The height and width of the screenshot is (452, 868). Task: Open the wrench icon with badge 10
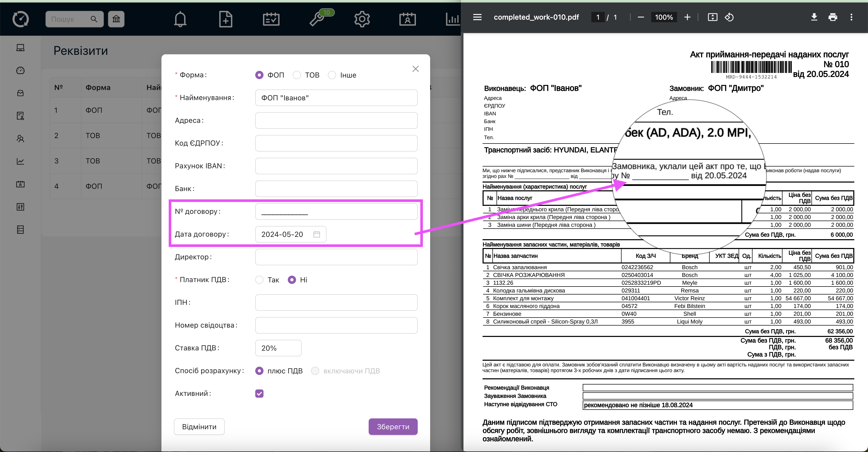317,19
